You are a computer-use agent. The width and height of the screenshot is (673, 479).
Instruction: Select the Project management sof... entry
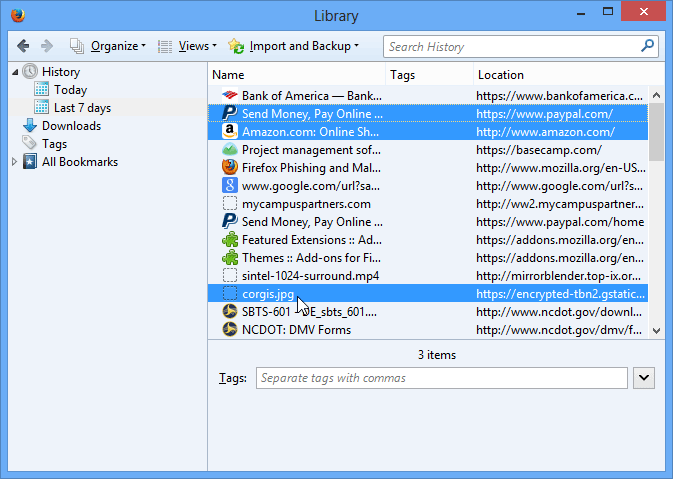[x=428, y=149]
